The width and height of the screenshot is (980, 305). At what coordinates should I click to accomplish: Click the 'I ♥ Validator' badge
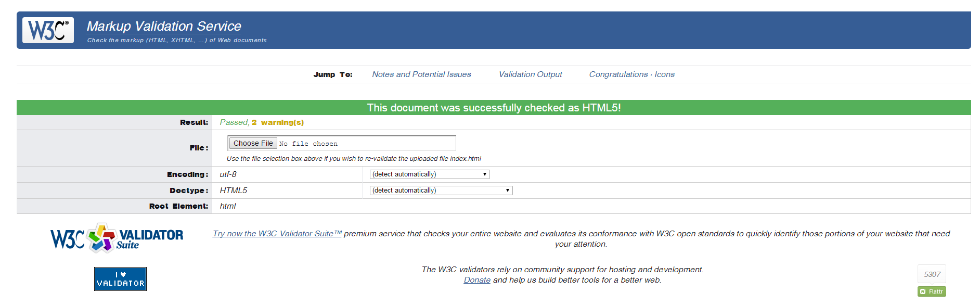coord(120,279)
